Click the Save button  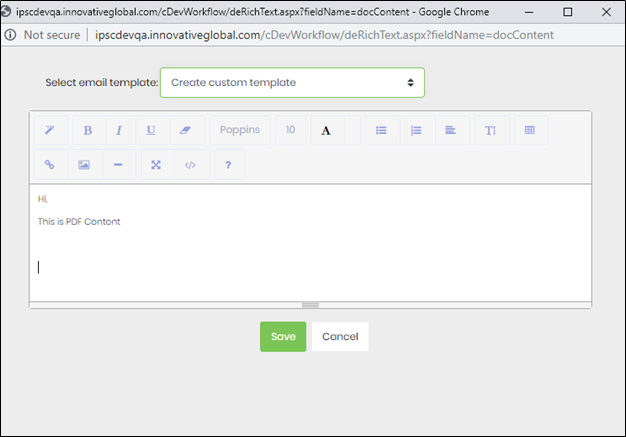click(x=283, y=336)
